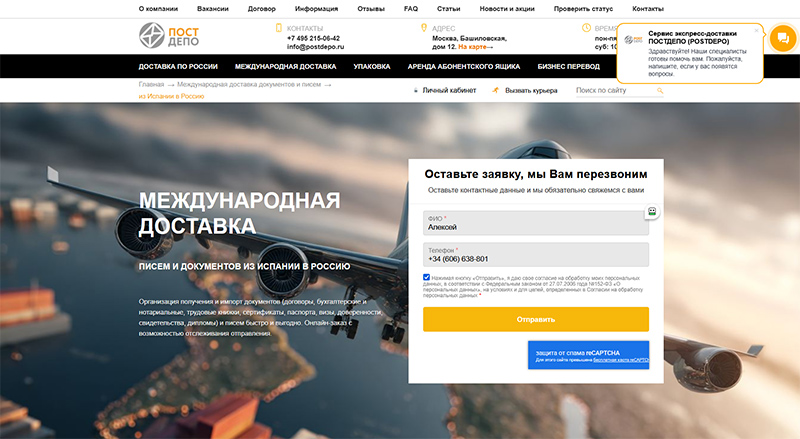The height and width of the screenshot is (439, 800).
Task: Open the Доставка по России menu
Action: (178, 67)
